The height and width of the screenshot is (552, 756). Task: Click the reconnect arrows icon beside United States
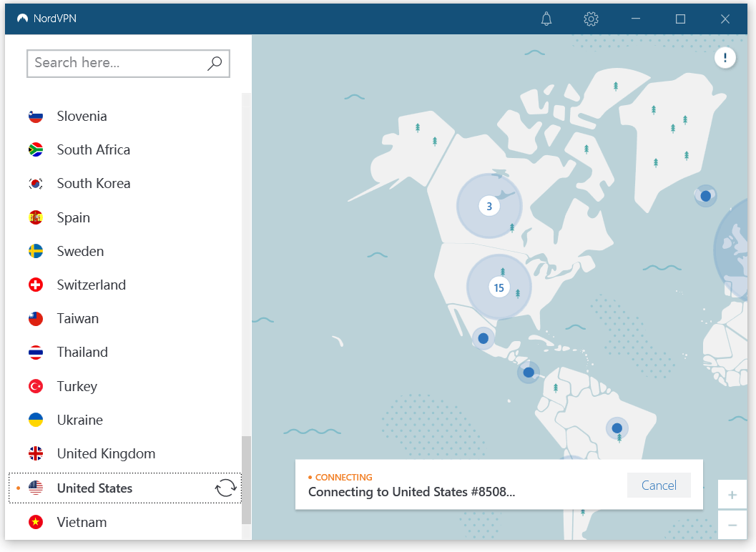tap(225, 488)
